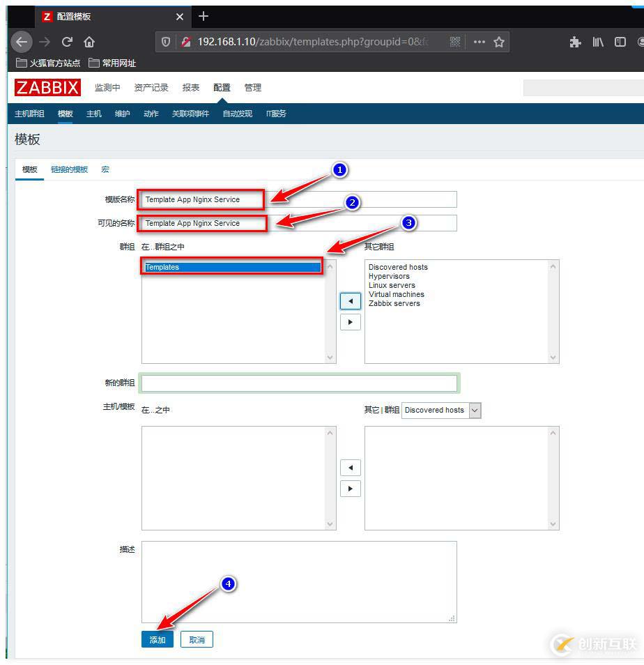
Task: Click the 添加 button
Action: tap(158, 639)
